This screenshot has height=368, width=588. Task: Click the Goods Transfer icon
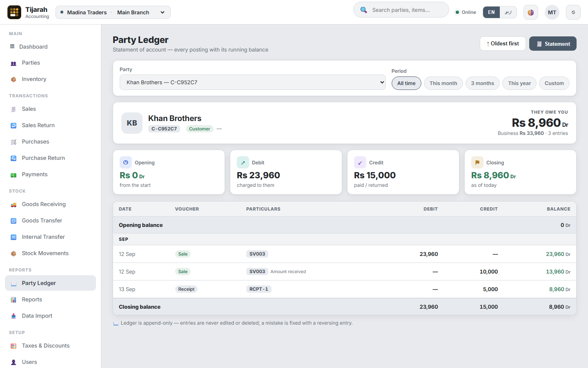pos(13,221)
